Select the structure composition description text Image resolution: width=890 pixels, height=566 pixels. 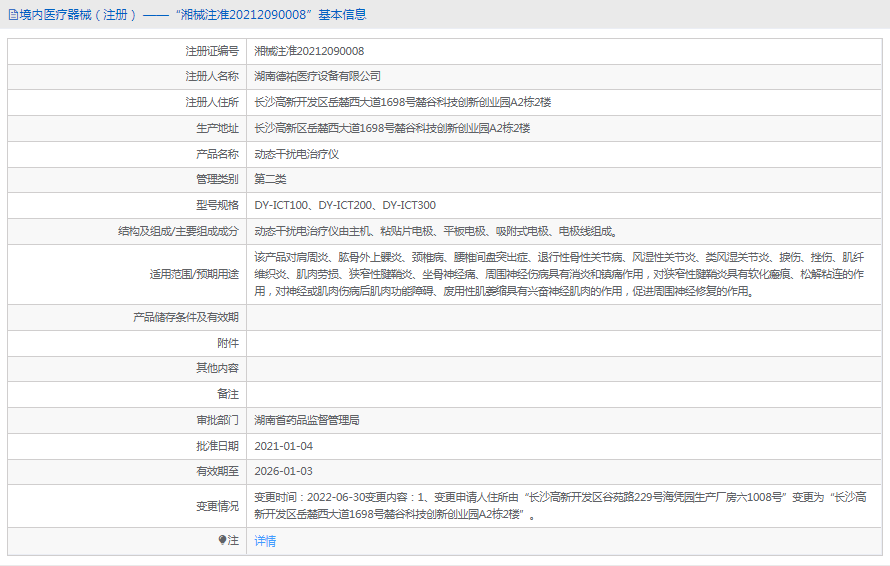436,231
